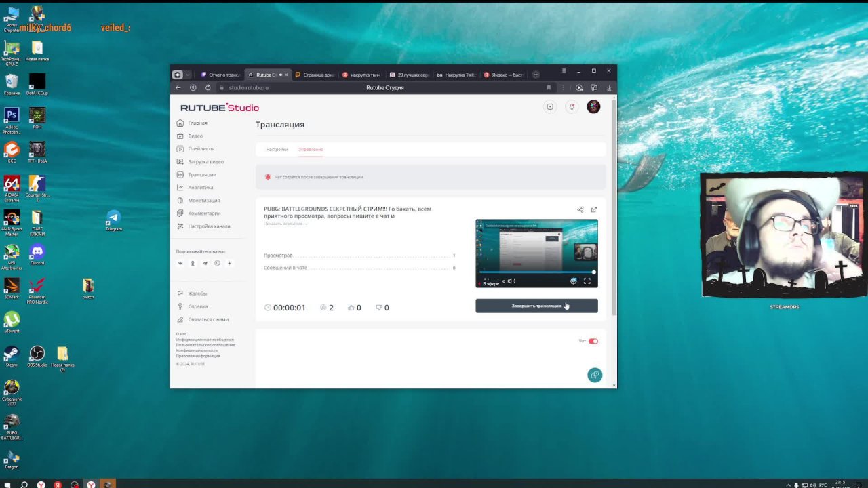Screen dimensions: 868x488
Task: Open the browser downloads icon
Action: click(x=609, y=87)
